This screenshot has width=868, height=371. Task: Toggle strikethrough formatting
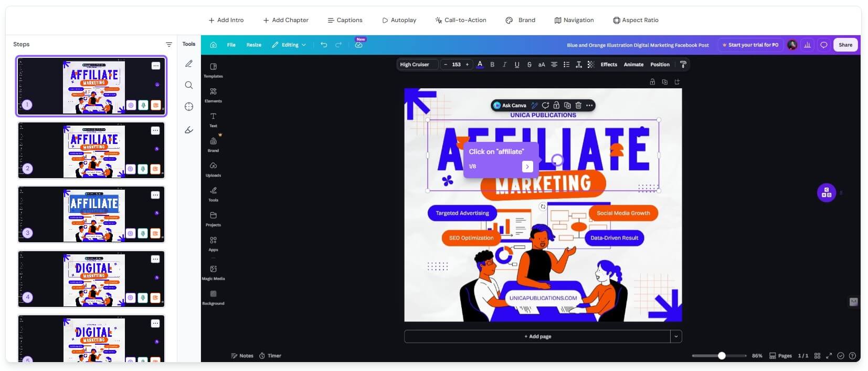(x=529, y=64)
